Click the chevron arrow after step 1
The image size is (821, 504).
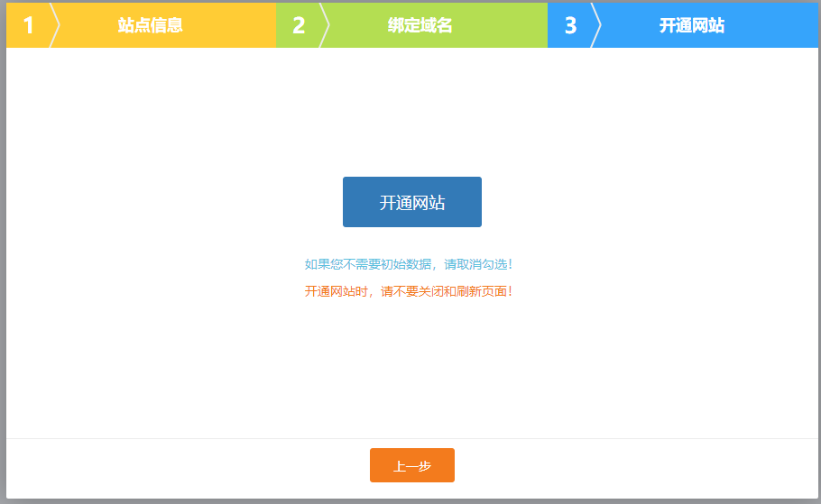54,25
